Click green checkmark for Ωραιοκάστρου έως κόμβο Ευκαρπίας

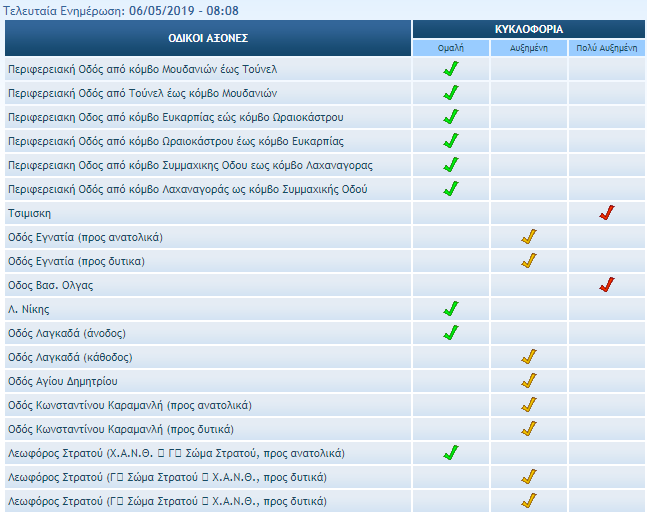(450, 141)
